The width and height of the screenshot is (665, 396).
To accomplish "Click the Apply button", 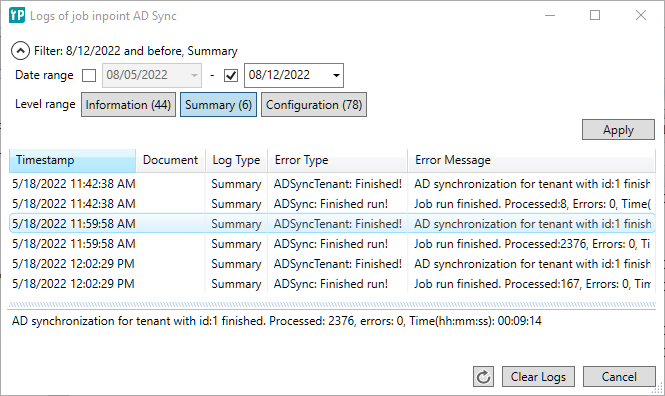I will (x=618, y=130).
